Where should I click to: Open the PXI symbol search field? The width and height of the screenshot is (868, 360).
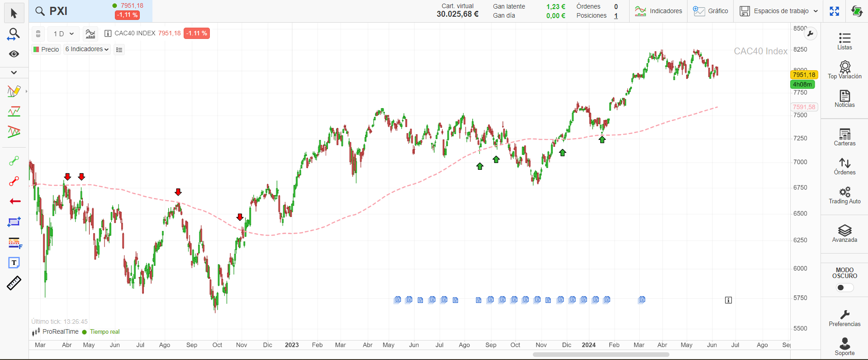click(90, 11)
